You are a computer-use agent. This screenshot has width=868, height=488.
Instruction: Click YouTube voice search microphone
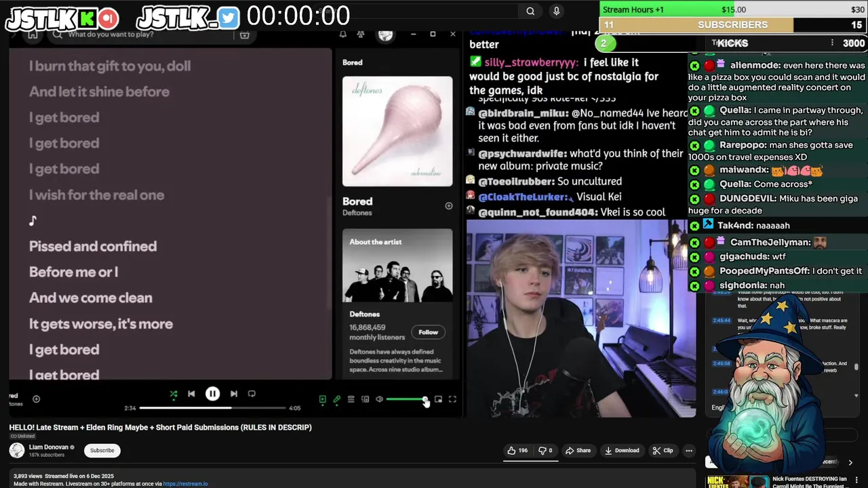tap(556, 11)
